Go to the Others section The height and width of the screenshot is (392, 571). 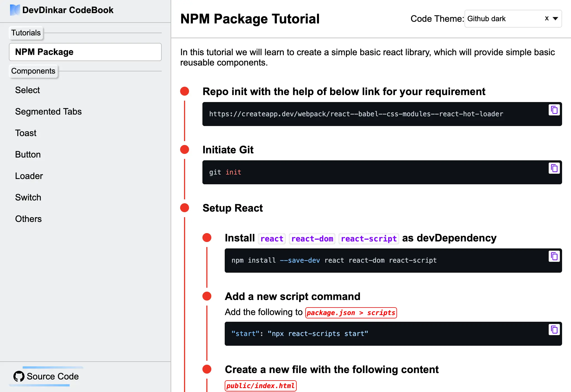[28, 219]
